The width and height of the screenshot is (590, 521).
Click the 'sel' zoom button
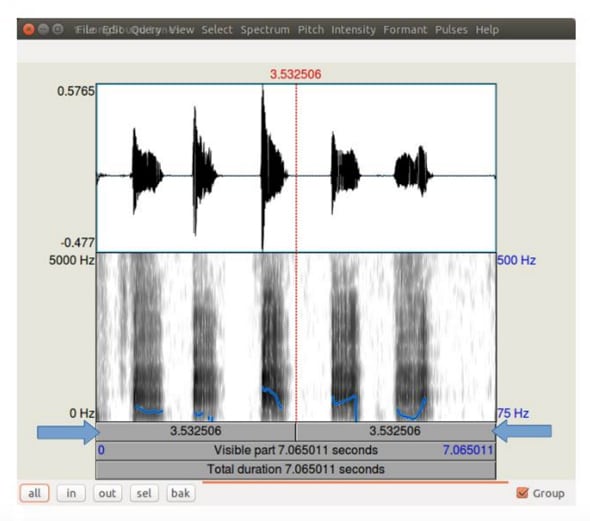(x=144, y=493)
